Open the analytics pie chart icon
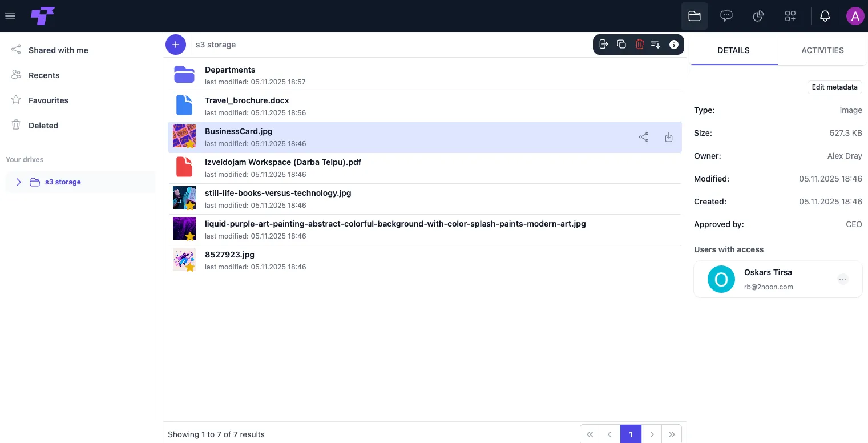This screenshot has width=868, height=443. (x=758, y=16)
